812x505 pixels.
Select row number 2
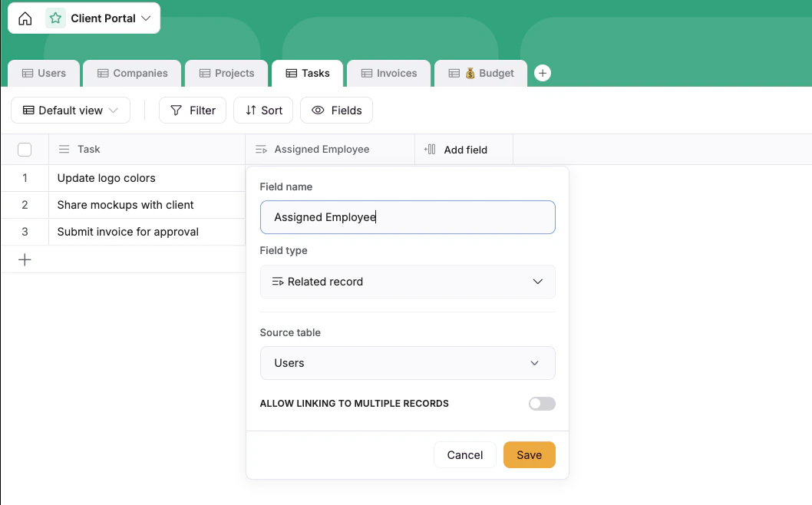25,205
